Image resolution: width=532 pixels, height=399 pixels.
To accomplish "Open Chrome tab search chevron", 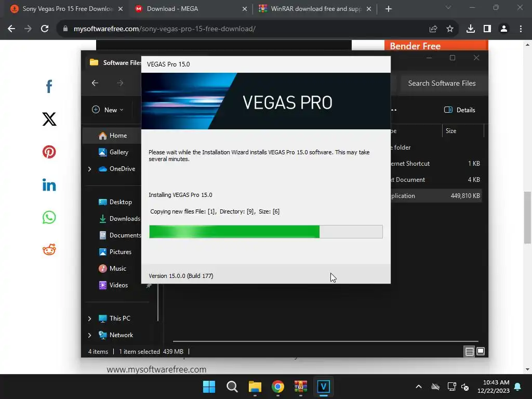I will pos(448,7).
